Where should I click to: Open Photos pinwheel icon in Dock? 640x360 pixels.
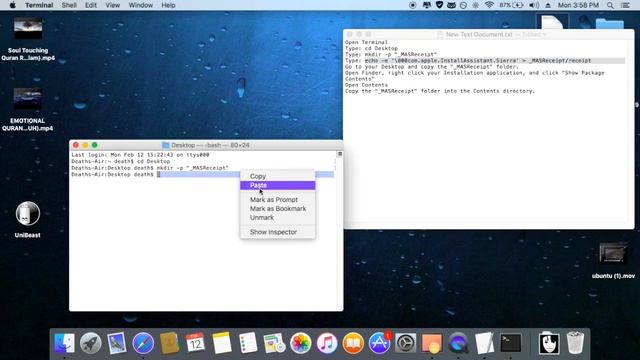[300, 343]
